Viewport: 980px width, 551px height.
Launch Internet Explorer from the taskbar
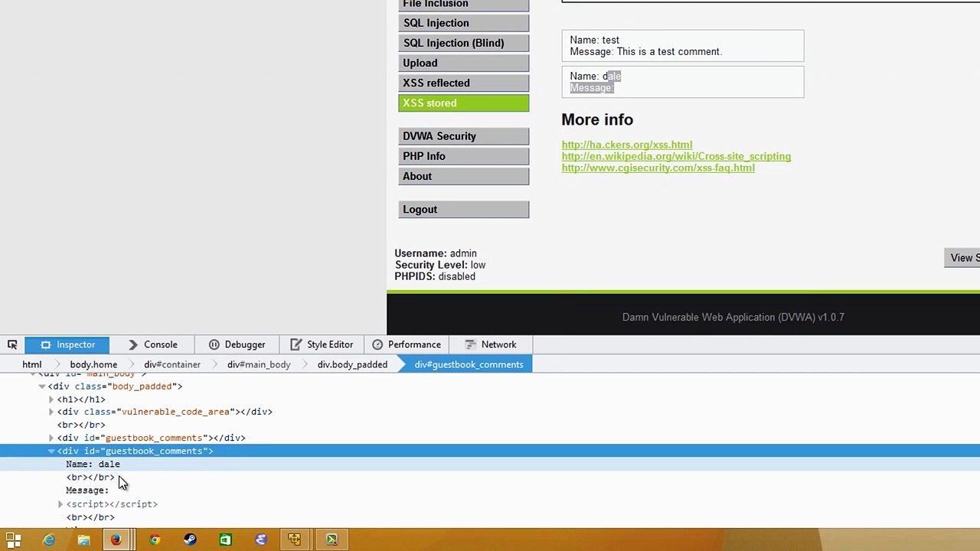click(48, 540)
